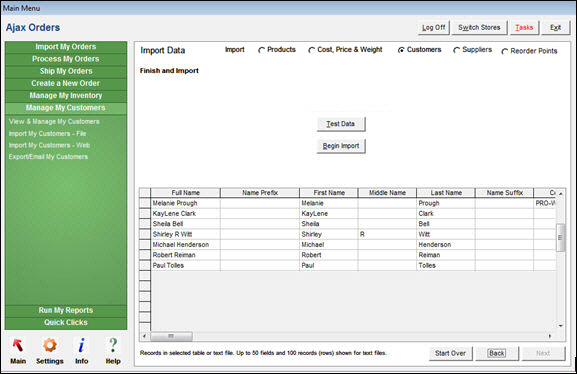Click the PRO-W cell in Melanie's row
Viewport: 577px width, 374px height.
pos(545,203)
